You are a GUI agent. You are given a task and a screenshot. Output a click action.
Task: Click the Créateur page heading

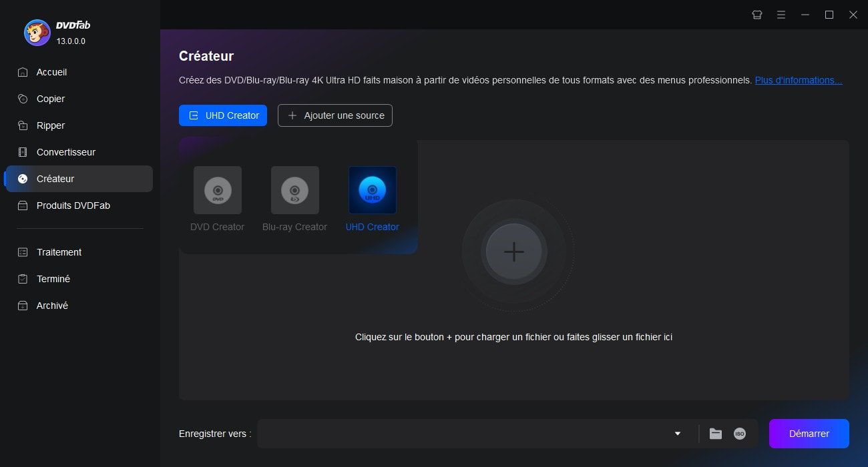click(206, 56)
